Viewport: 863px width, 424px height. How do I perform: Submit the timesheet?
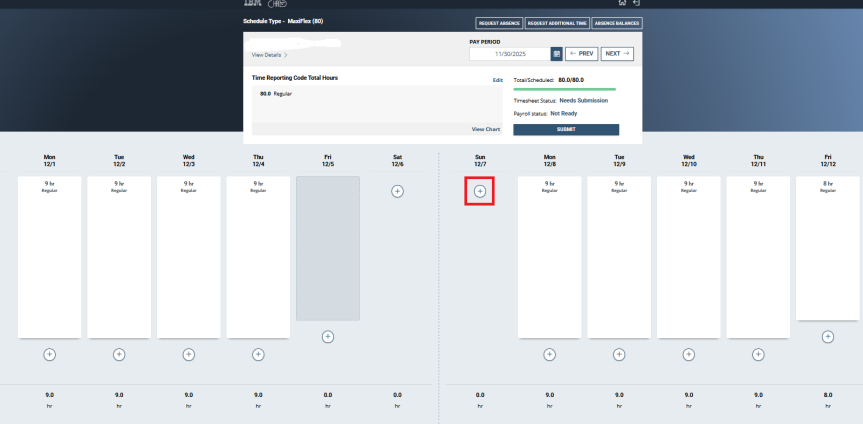click(x=566, y=129)
